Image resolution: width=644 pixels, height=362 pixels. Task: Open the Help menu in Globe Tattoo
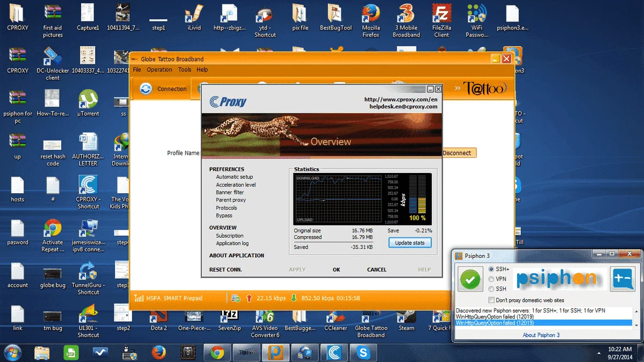coord(202,70)
